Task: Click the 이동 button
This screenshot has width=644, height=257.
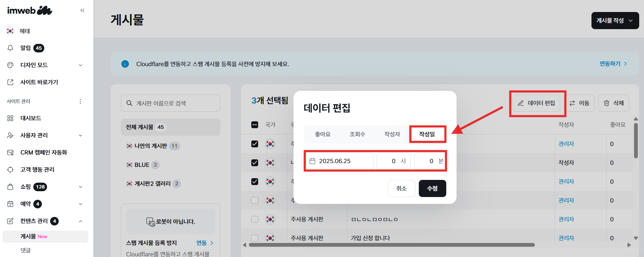Action: point(579,103)
